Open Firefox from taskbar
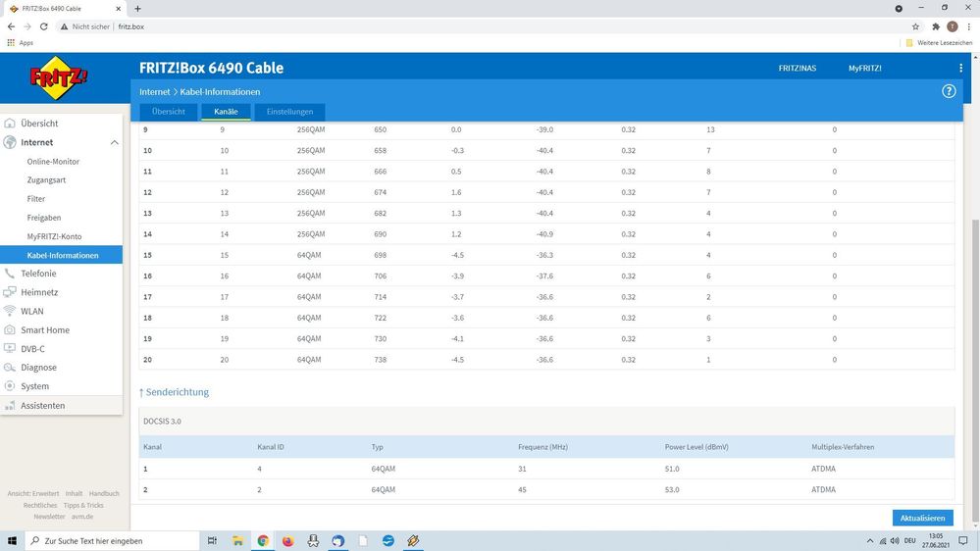The width and height of the screenshot is (980, 551). [287, 541]
